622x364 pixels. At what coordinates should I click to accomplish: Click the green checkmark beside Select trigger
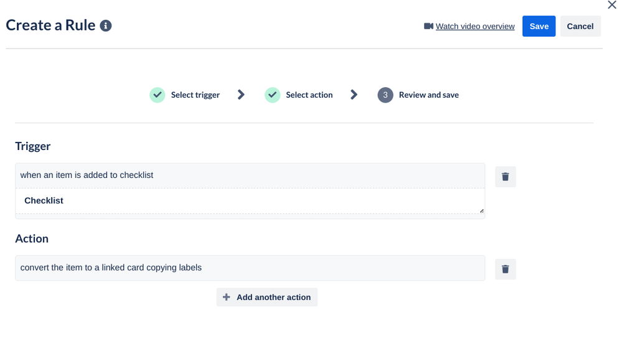pyautogui.click(x=157, y=95)
